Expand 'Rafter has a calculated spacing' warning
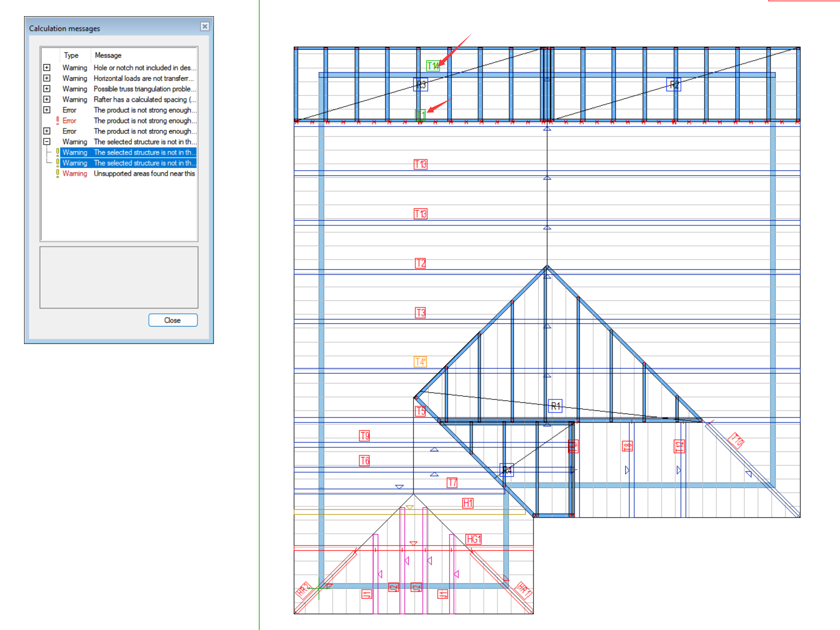The width and height of the screenshot is (840, 630). tap(47, 99)
